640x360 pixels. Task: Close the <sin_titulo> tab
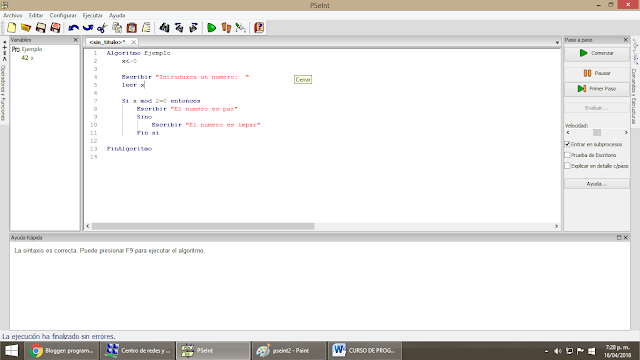point(133,42)
